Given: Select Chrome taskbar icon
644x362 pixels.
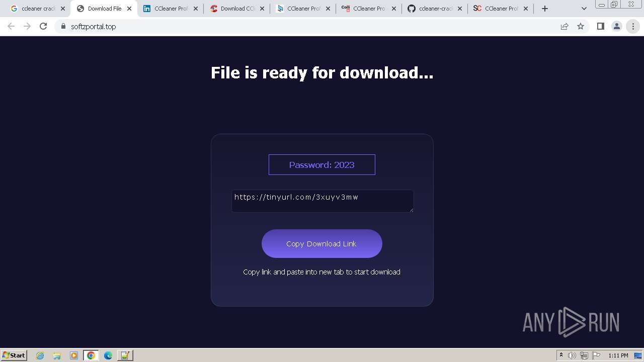Looking at the screenshot, I should 91,355.
